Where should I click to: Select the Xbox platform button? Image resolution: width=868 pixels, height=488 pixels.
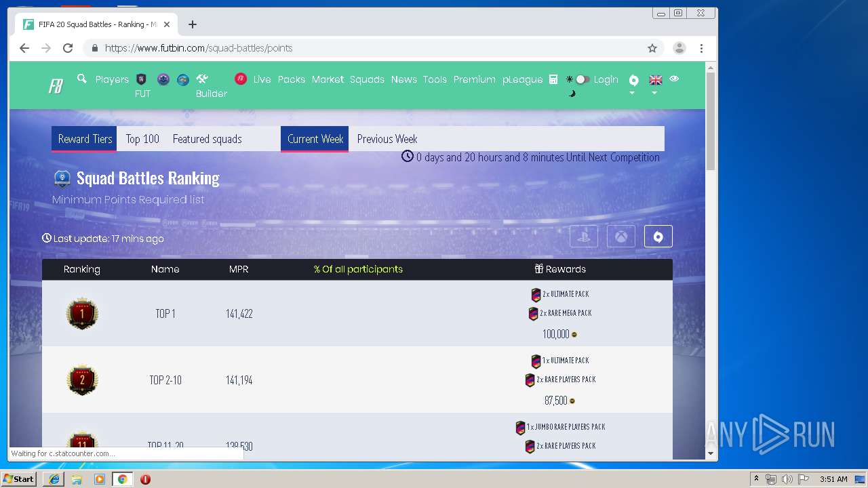coord(621,237)
